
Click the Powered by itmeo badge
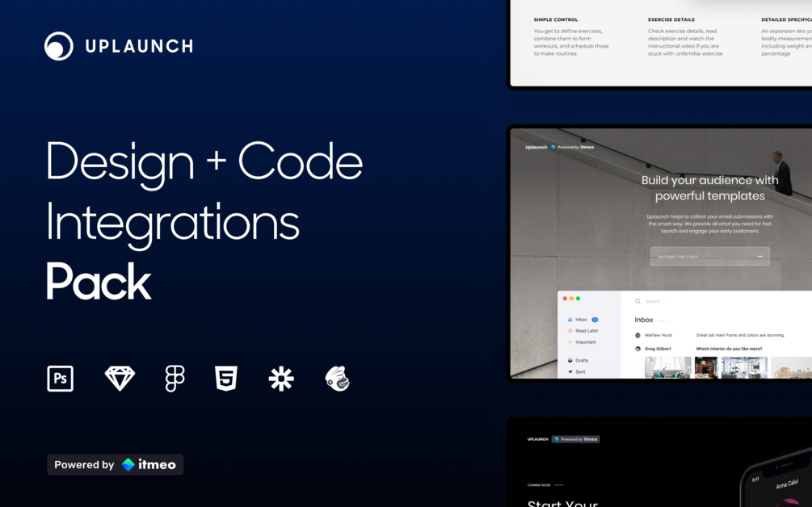coord(116,464)
